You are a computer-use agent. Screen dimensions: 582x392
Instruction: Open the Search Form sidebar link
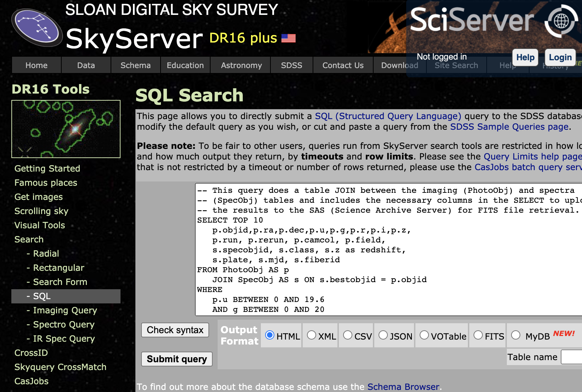point(60,282)
